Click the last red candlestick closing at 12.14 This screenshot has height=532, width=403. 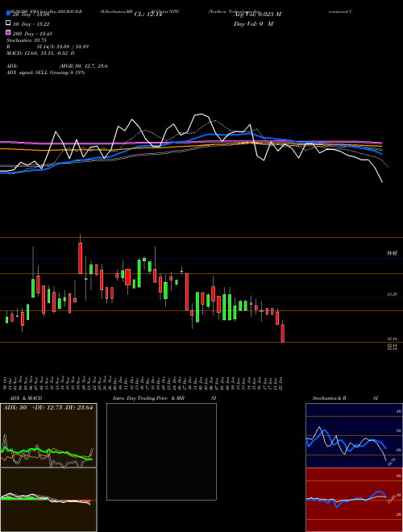pos(283,334)
